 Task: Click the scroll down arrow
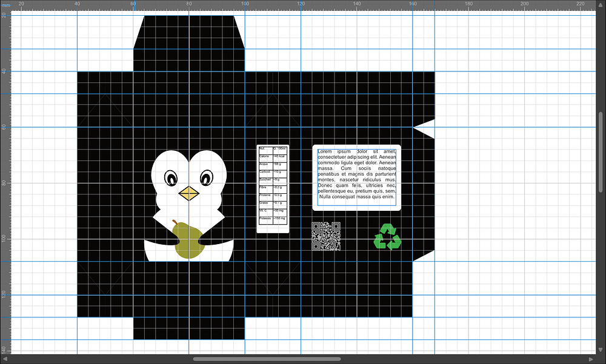coord(601,349)
